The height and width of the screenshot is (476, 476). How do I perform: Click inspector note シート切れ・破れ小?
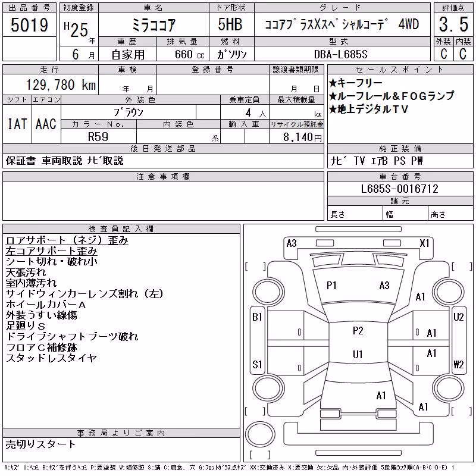click(x=52, y=261)
